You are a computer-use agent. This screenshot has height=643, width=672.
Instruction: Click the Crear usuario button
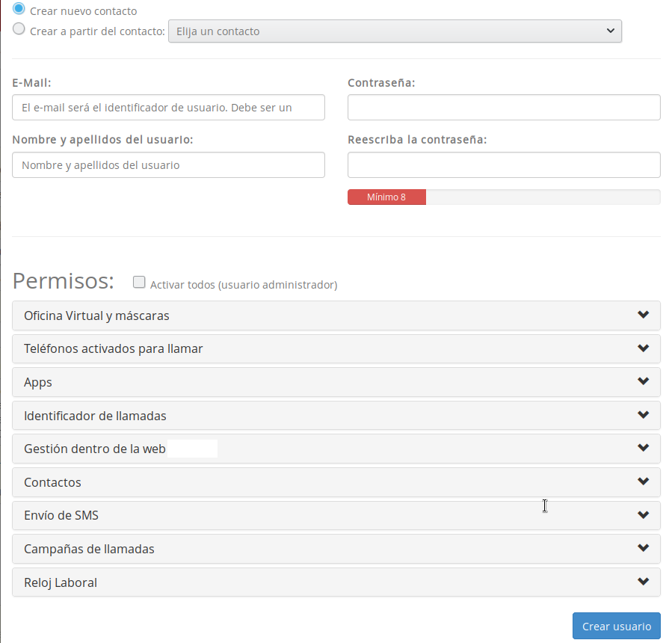tap(616, 626)
